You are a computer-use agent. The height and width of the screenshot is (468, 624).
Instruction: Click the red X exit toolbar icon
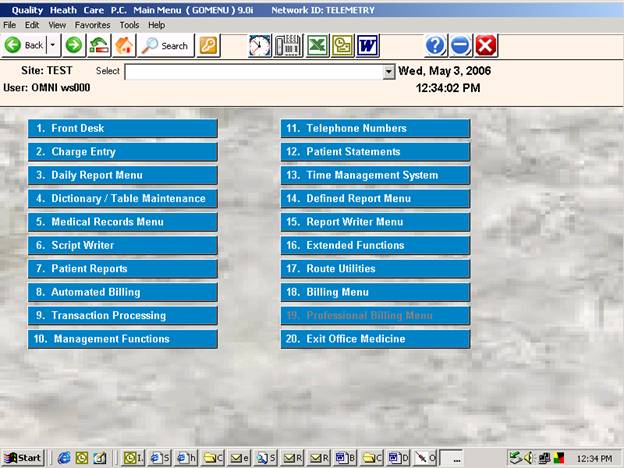click(486, 45)
